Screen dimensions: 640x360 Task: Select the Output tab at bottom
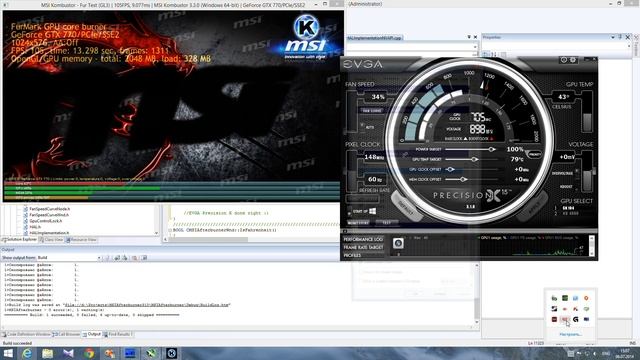coord(91,334)
